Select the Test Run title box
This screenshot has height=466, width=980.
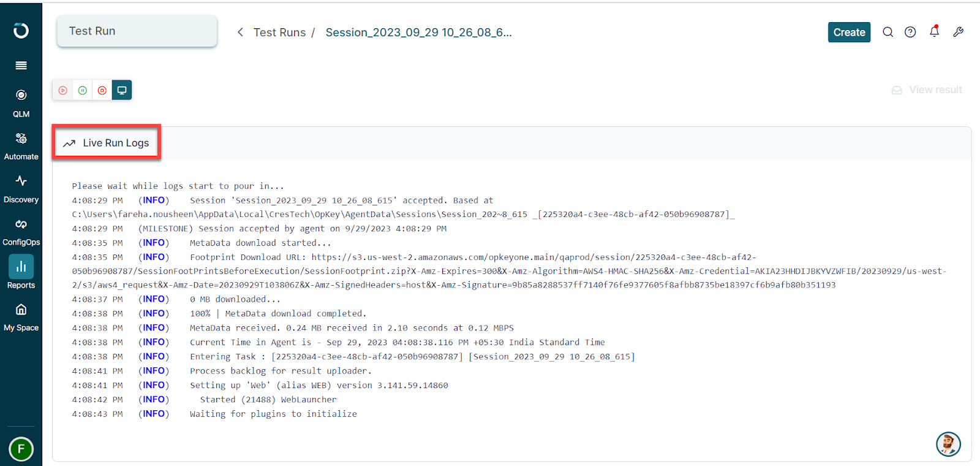[137, 31]
